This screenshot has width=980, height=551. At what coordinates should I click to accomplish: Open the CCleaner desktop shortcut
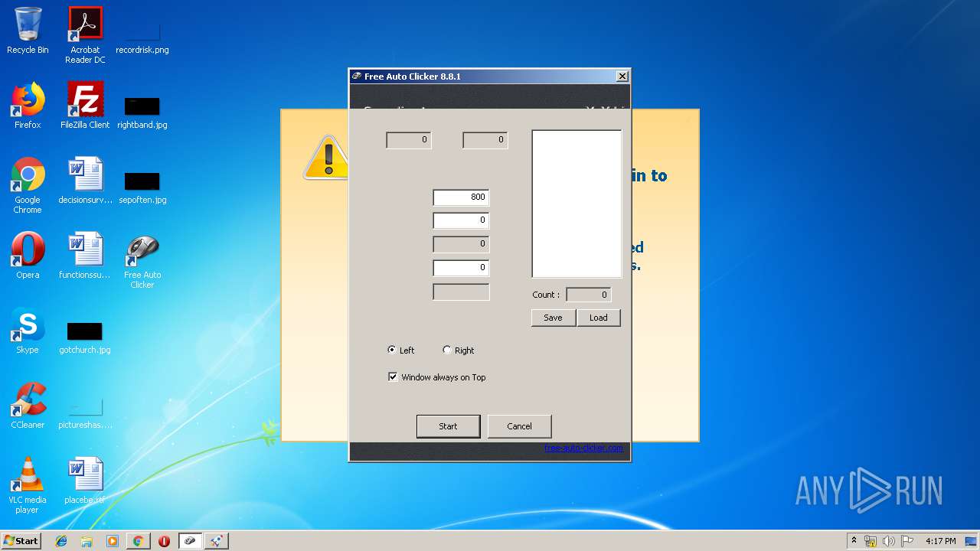coord(28,406)
